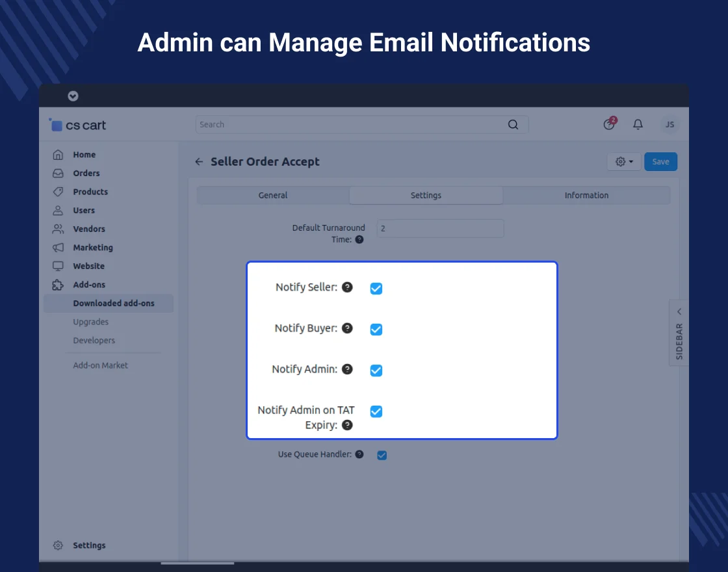Click the back arrow beside Seller Order Accept
The width and height of the screenshot is (728, 572).
tap(199, 162)
